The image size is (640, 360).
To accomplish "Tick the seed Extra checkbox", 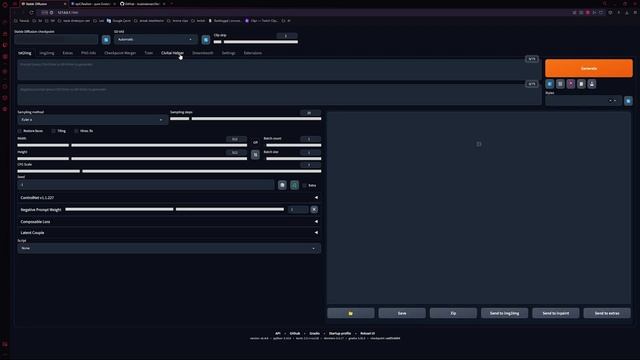I will [304, 185].
